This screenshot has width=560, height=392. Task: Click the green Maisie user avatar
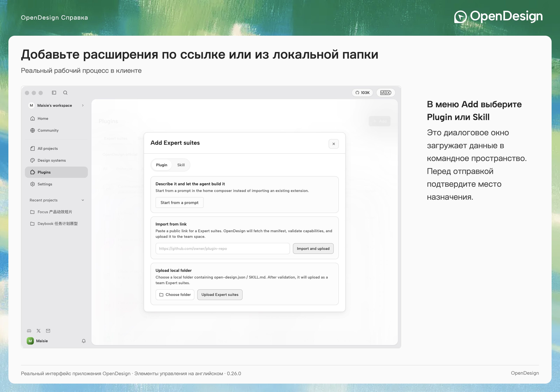(x=30, y=341)
